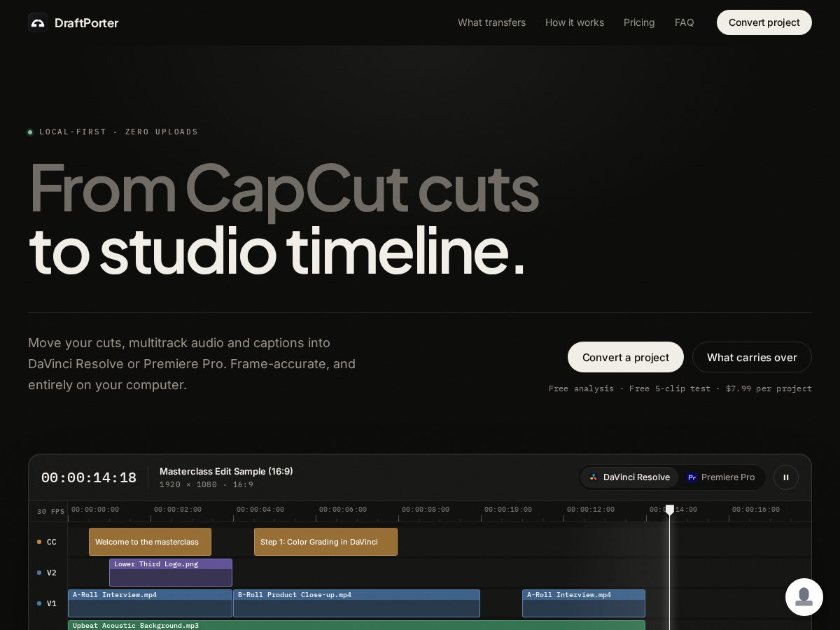Screen dimensions: 840x630
Task: Click the 30 FPS label
Action: coord(50,512)
